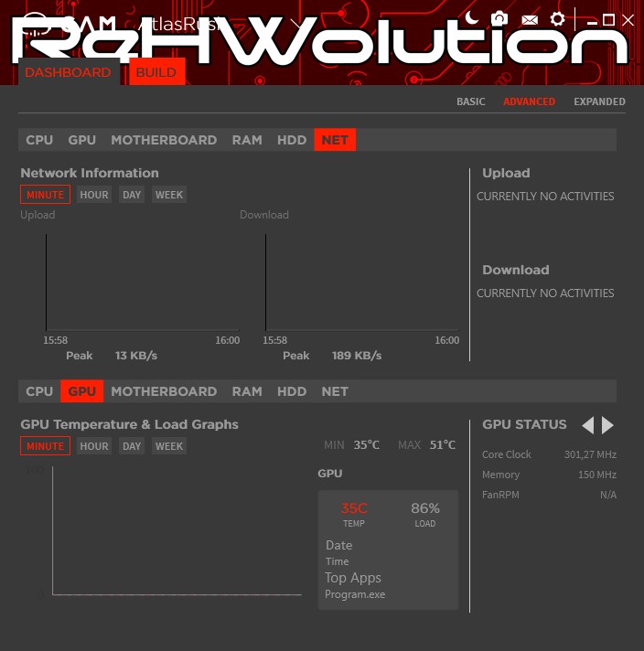Switch to the Build tab

[156, 72]
